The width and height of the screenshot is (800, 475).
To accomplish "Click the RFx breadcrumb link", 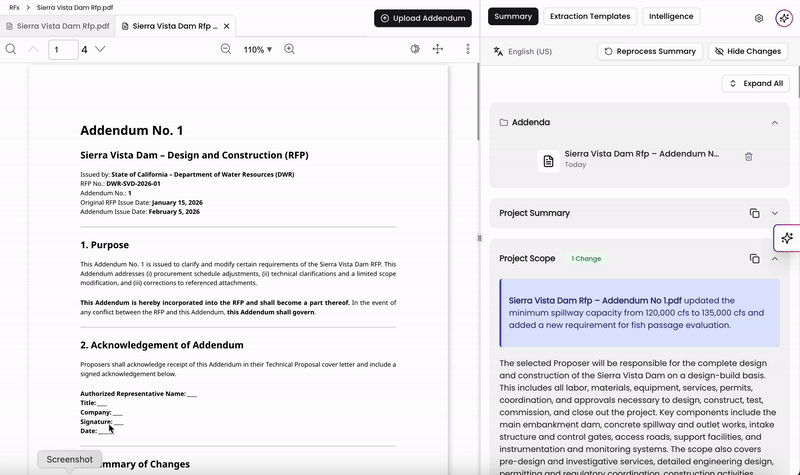I will 14,8.
